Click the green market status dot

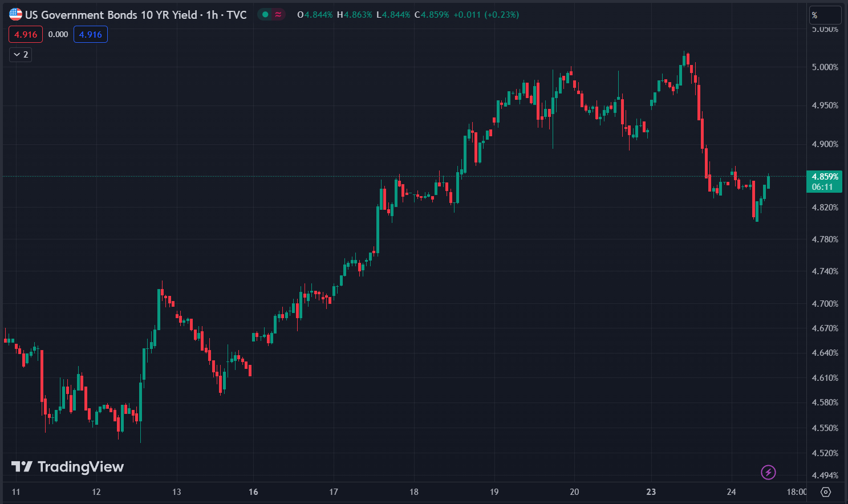click(x=265, y=15)
